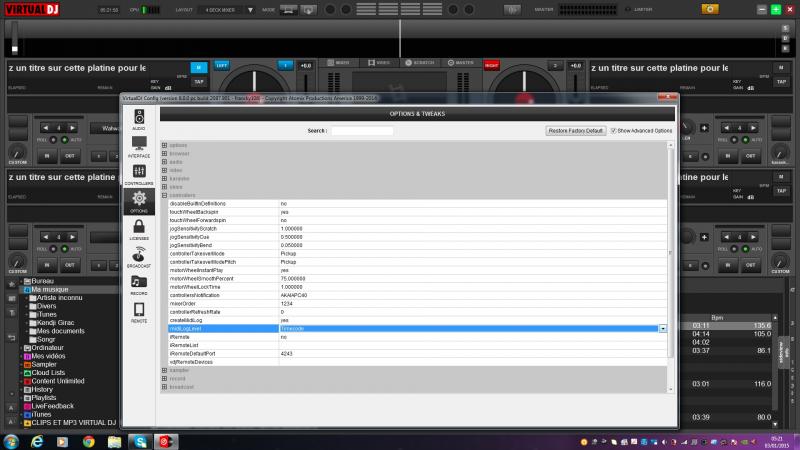This screenshot has height=450, width=800.
Task: Open the midiLogLevel value dropdown
Action: [663, 329]
